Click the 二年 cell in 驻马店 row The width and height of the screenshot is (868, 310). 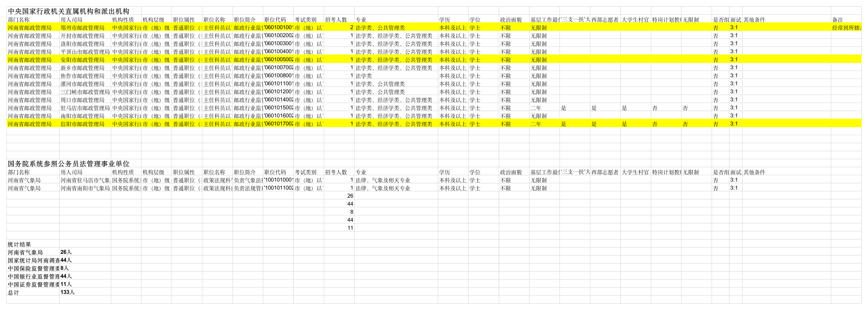[x=544, y=108]
